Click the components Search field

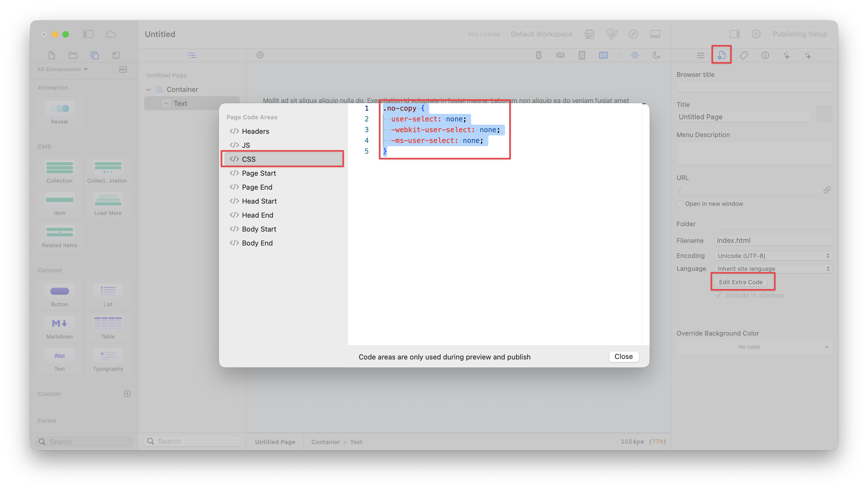point(84,442)
